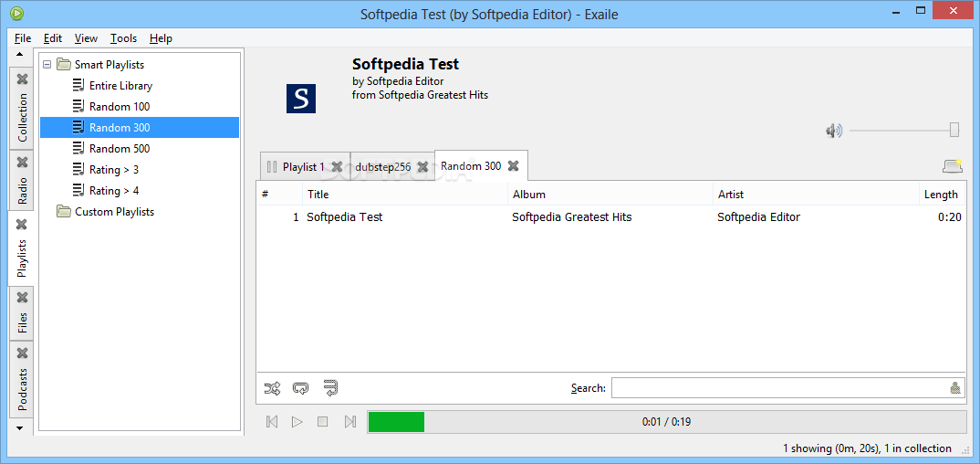Create a new playlist tab
This screenshot has width=980, height=464.
point(953,165)
